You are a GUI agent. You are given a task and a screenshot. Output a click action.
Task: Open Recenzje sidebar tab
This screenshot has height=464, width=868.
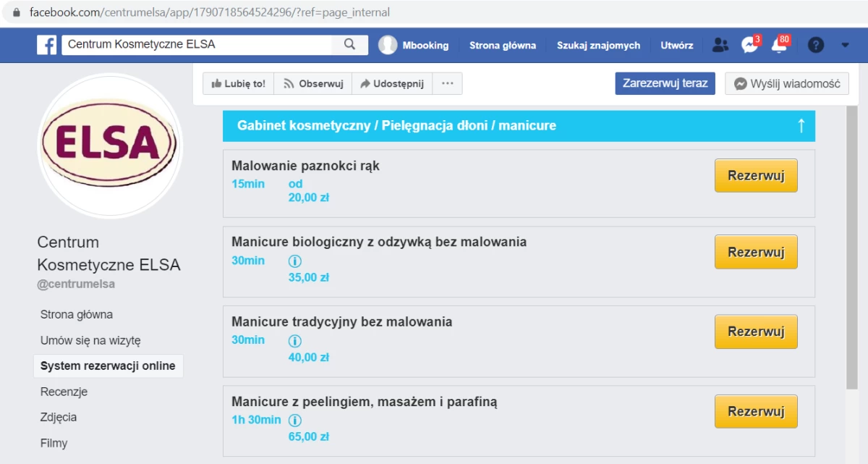64,392
